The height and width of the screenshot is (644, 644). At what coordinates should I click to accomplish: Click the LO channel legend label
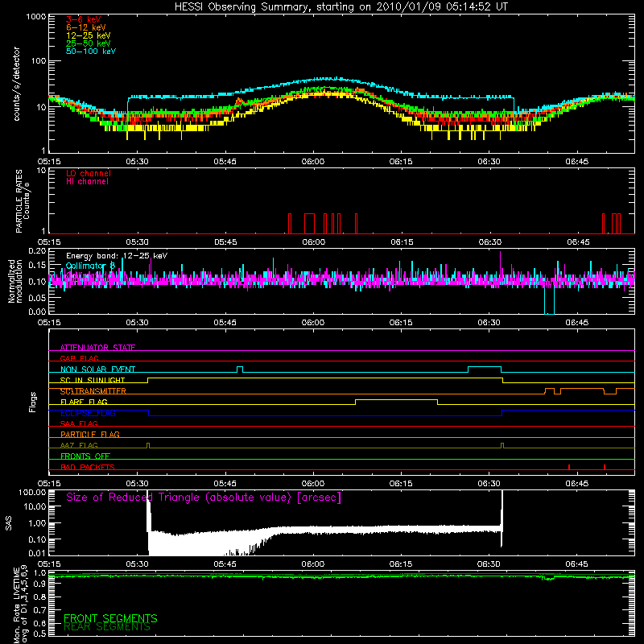point(89,173)
